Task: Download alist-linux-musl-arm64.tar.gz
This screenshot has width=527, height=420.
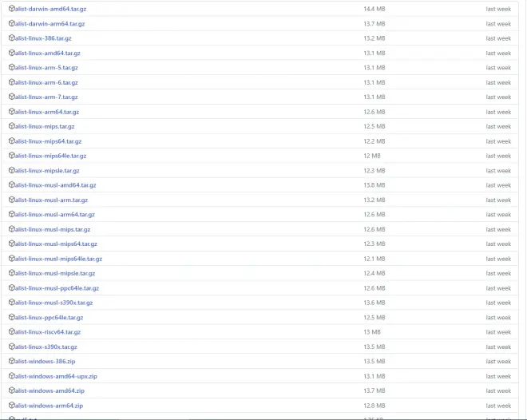Action: pos(55,214)
